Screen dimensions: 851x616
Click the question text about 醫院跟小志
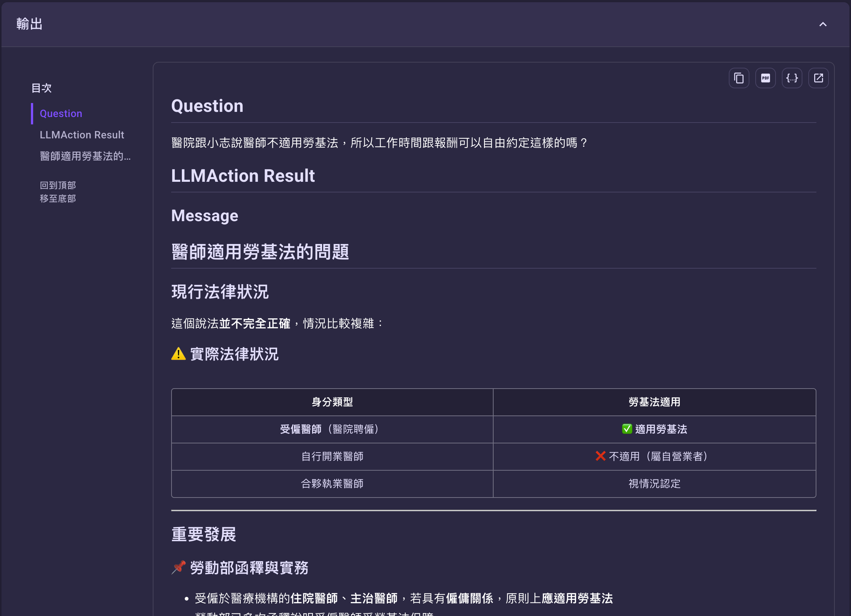(x=379, y=142)
